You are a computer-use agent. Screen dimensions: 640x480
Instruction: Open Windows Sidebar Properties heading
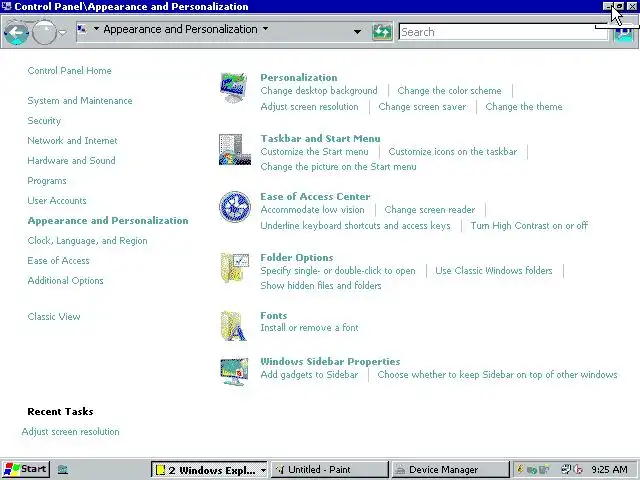pos(330,361)
